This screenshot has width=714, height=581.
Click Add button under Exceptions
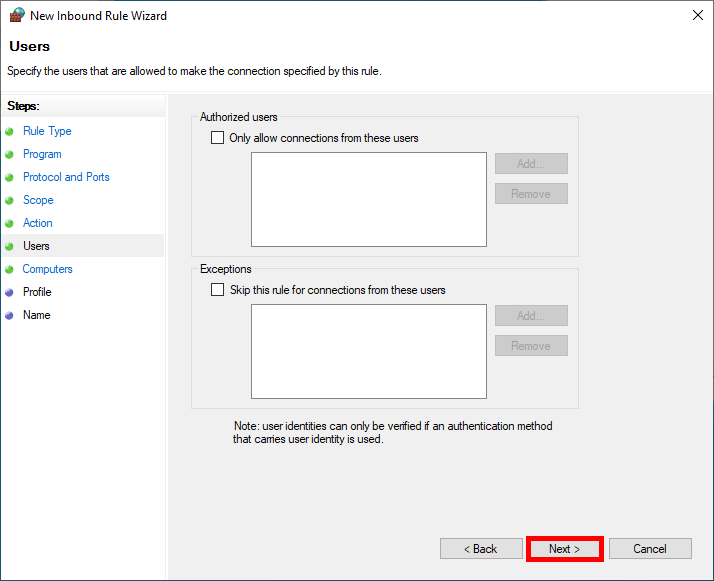coord(531,316)
